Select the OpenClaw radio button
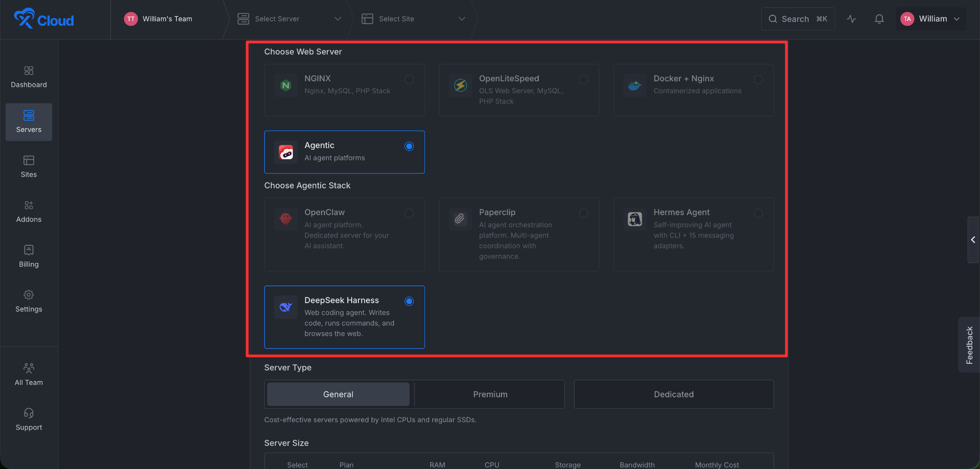The height and width of the screenshot is (469, 980). 409,213
